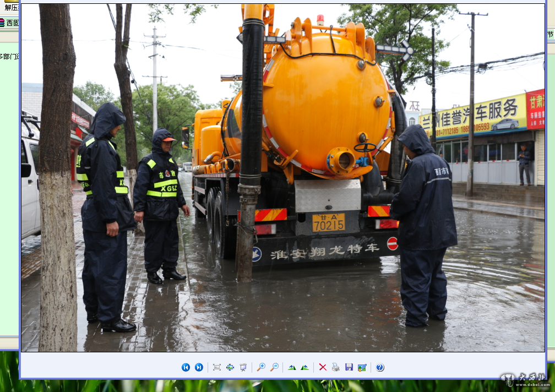555x392 pixels.
Task: Switch to Best Fit view
Action: click(216, 367)
